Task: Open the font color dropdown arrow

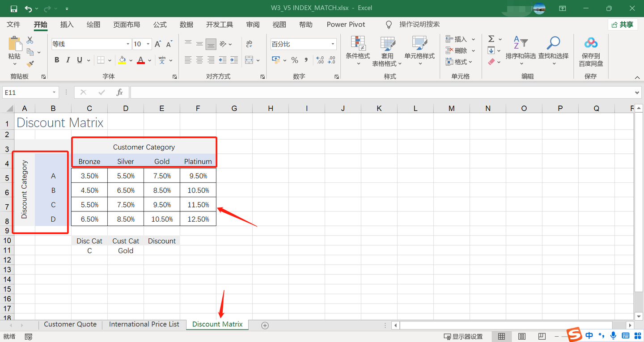Action: point(149,60)
